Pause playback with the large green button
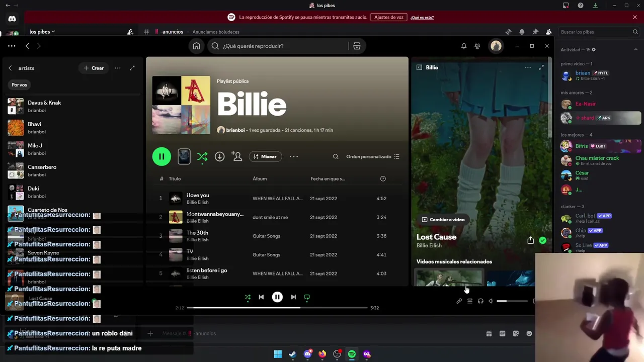Screen dimensions: 644x362 pyautogui.click(x=162, y=156)
